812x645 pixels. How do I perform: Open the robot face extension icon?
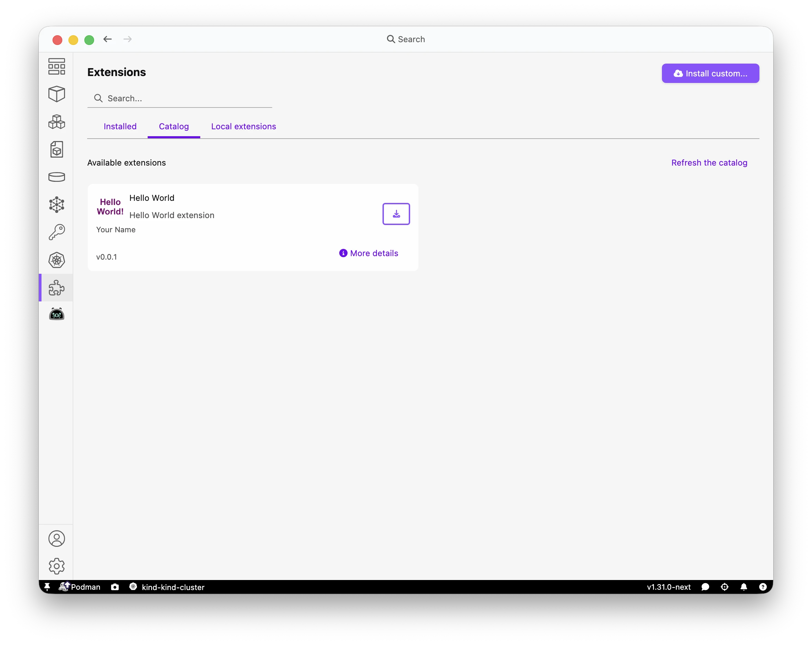point(56,314)
